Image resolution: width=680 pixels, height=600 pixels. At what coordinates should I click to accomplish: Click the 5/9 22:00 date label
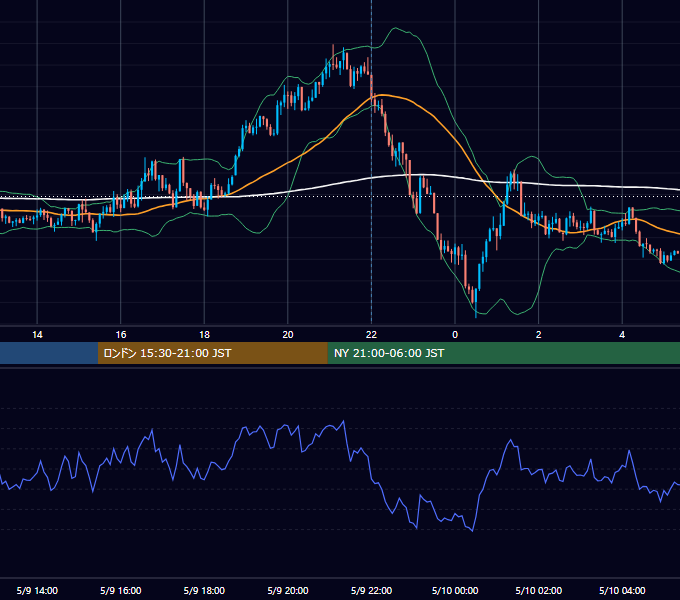click(371, 590)
